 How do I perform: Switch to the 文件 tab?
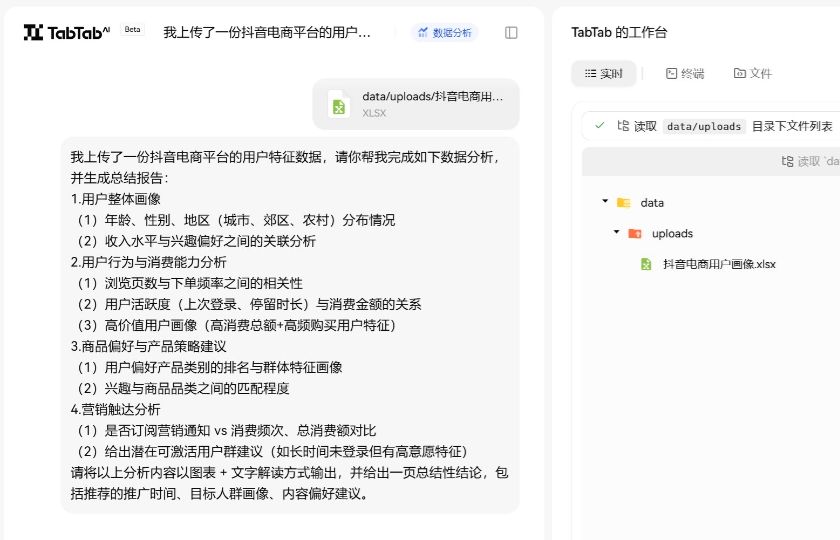pyautogui.click(x=753, y=73)
